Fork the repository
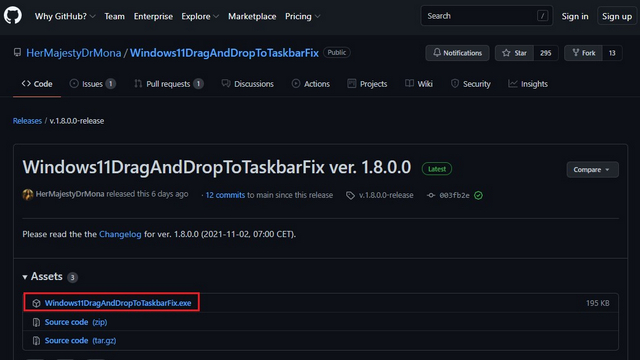The height and width of the screenshot is (360, 640). tap(583, 53)
